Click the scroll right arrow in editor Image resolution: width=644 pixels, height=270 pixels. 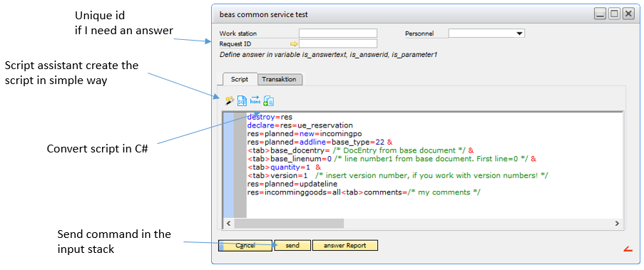[616, 223]
